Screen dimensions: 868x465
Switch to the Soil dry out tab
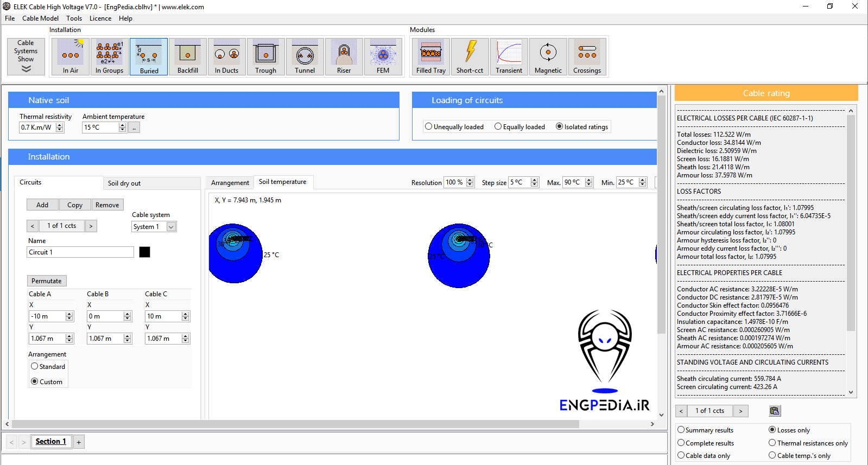pyautogui.click(x=124, y=183)
